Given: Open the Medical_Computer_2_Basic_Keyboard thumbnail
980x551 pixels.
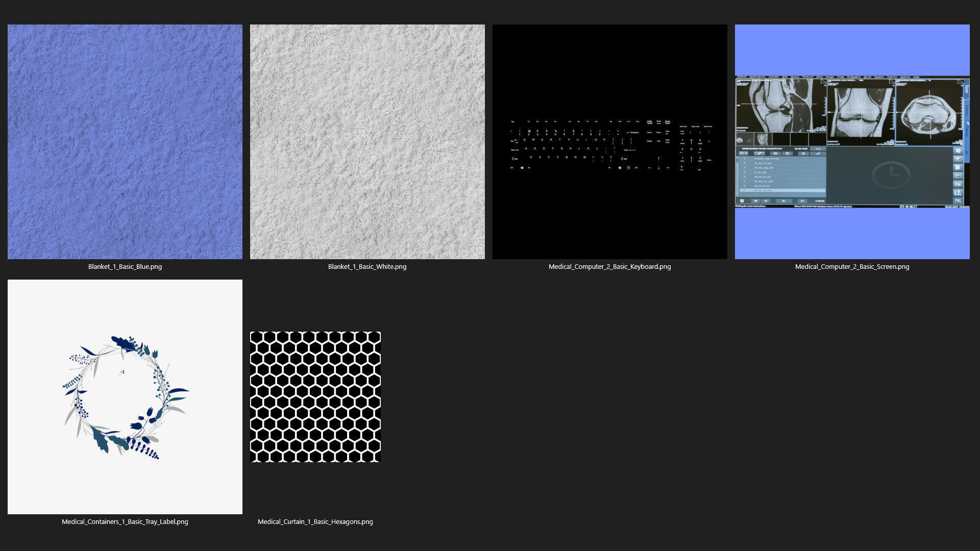Looking at the screenshot, I should (x=609, y=141).
